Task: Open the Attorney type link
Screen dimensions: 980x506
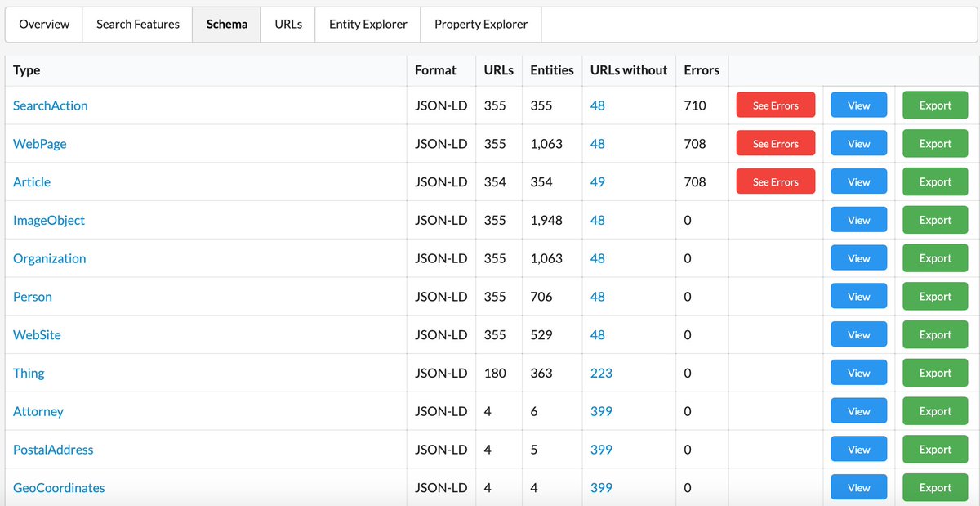Action: coord(38,411)
